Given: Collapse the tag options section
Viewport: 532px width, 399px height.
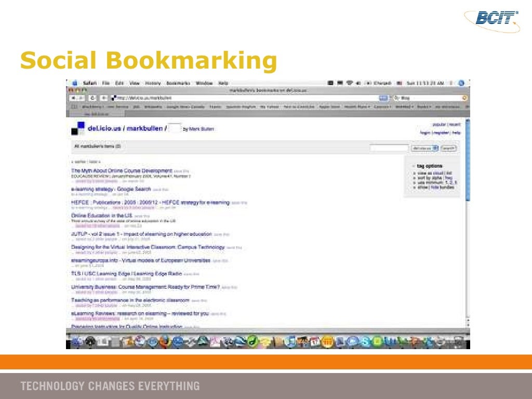Looking at the screenshot, I should point(413,166).
